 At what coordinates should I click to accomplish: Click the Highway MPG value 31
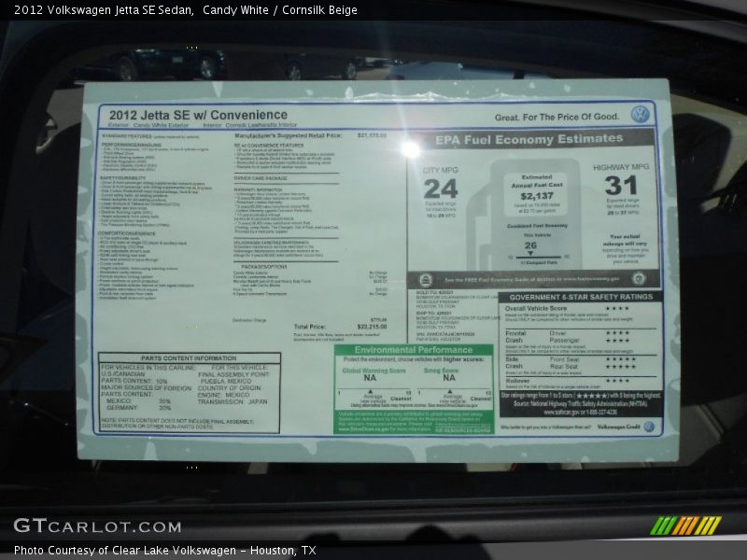click(x=621, y=185)
